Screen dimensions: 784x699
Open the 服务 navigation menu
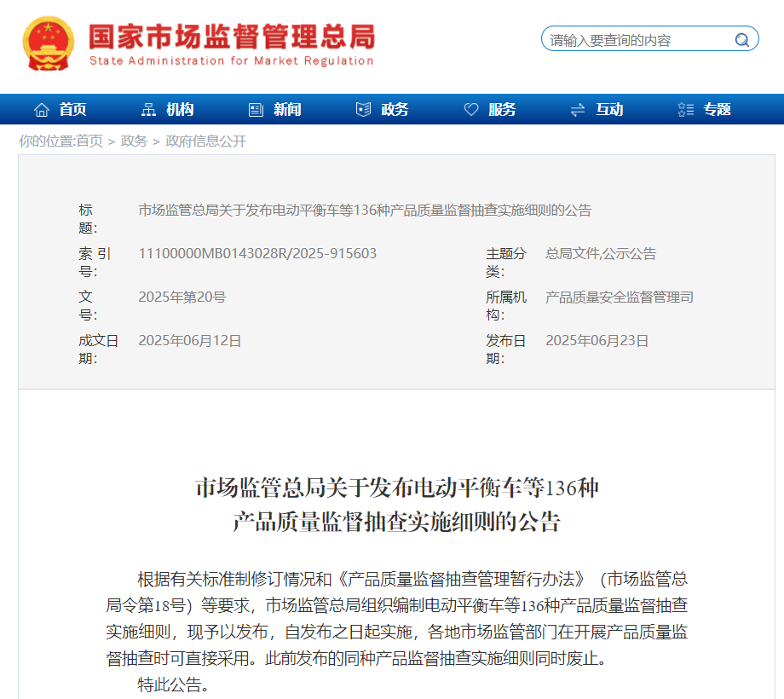[500, 109]
